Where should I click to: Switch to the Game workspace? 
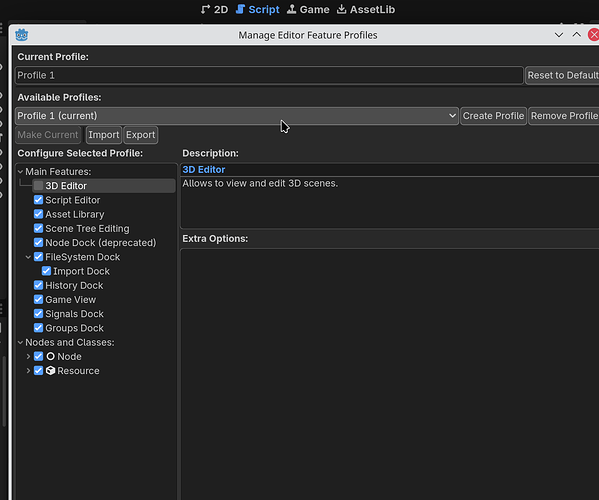point(308,9)
